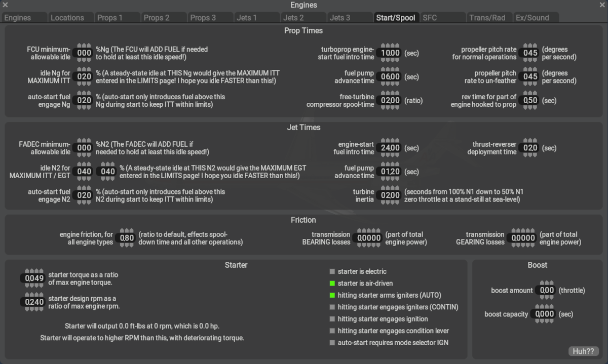This screenshot has height=364, width=608.
Task: Click the turboprop engine-start fuel intro time field
Action: [390, 53]
